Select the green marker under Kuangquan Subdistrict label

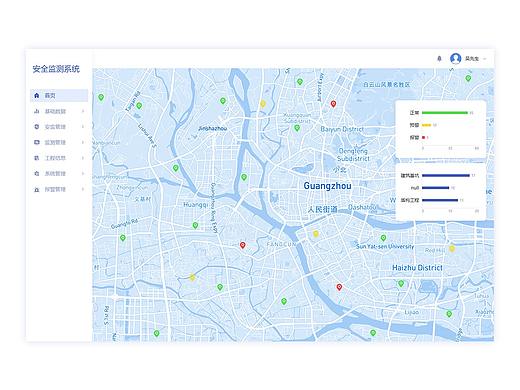pos(297,128)
